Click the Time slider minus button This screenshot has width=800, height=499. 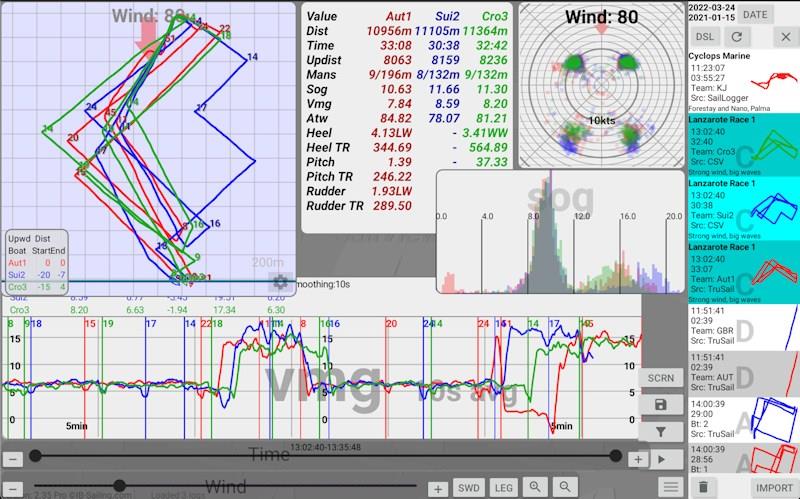pos(13,459)
